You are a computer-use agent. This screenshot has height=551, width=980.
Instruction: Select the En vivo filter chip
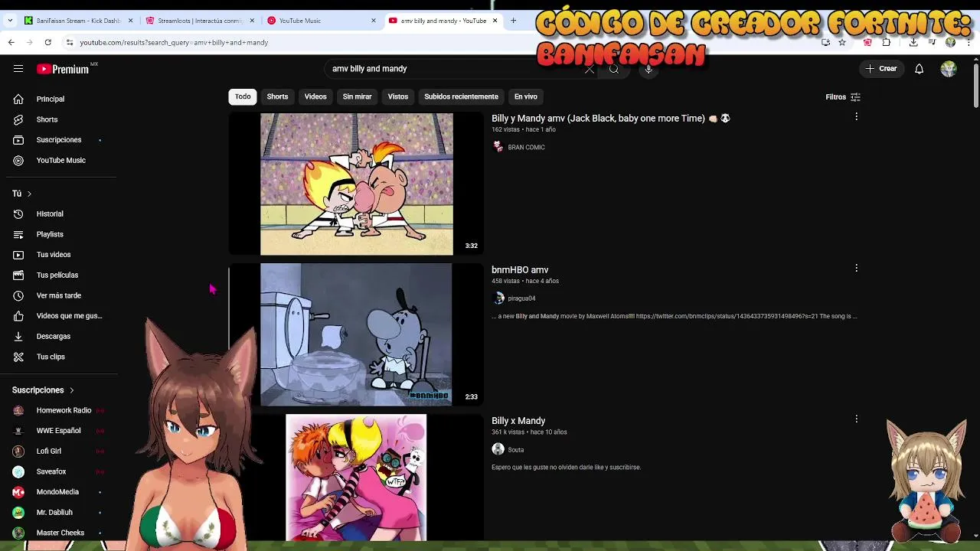(525, 96)
